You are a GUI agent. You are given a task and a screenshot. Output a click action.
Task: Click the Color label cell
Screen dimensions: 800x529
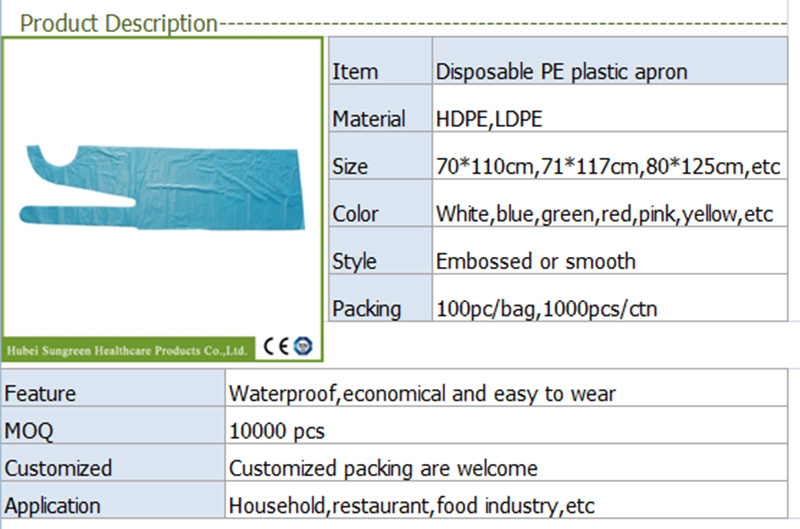pos(381,203)
